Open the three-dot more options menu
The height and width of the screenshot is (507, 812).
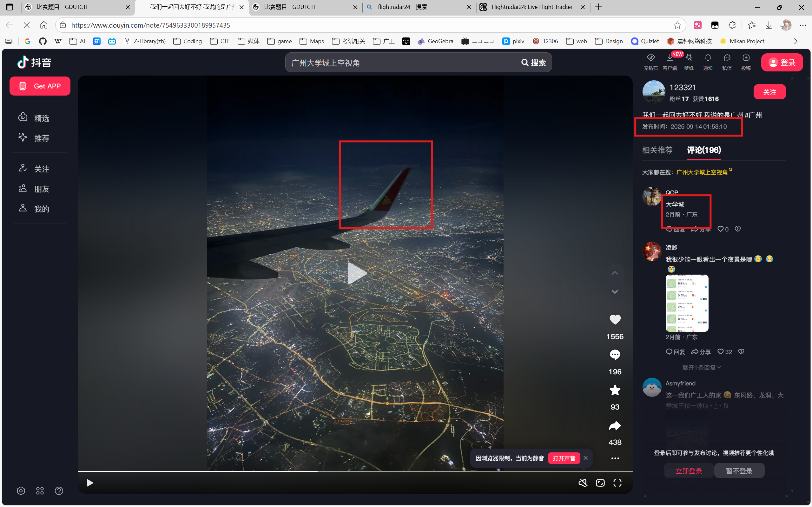[615, 458]
